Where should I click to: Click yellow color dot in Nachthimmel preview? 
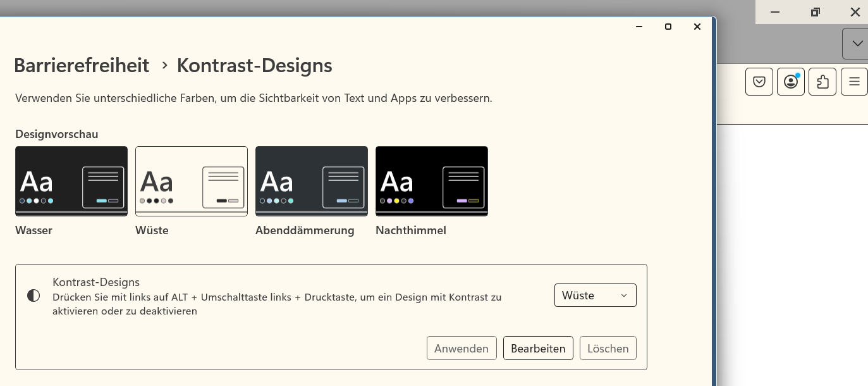pos(396,201)
